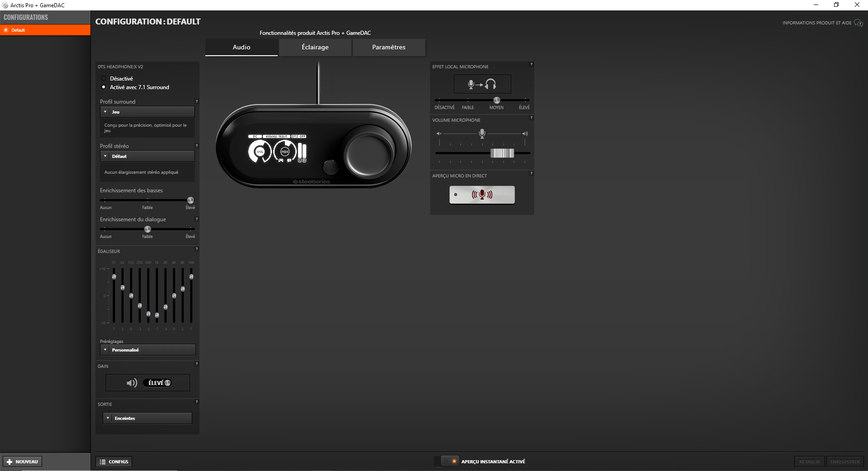Click the Nouveau configuration button
This screenshot has height=471, width=868.
pos(23,461)
